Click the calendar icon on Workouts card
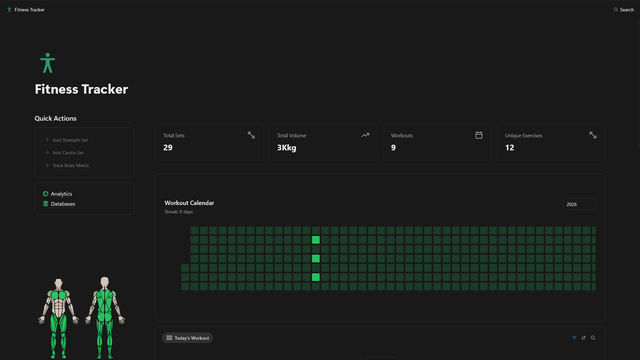 [x=479, y=135]
